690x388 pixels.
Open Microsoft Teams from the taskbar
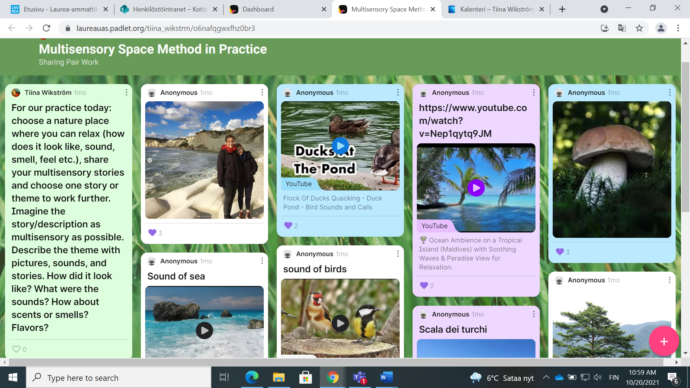tap(360, 377)
